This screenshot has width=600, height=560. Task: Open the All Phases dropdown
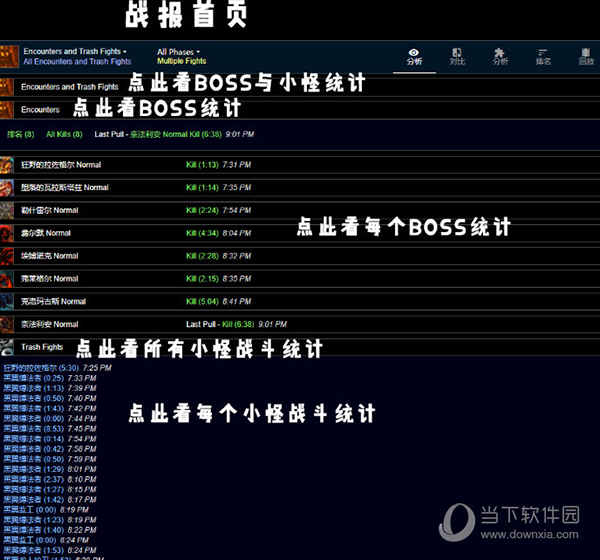[x=178, y=51]
